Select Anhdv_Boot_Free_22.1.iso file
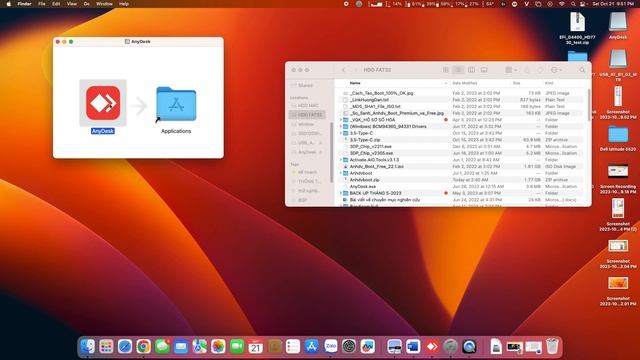640x360 pixels. point(462,167)
